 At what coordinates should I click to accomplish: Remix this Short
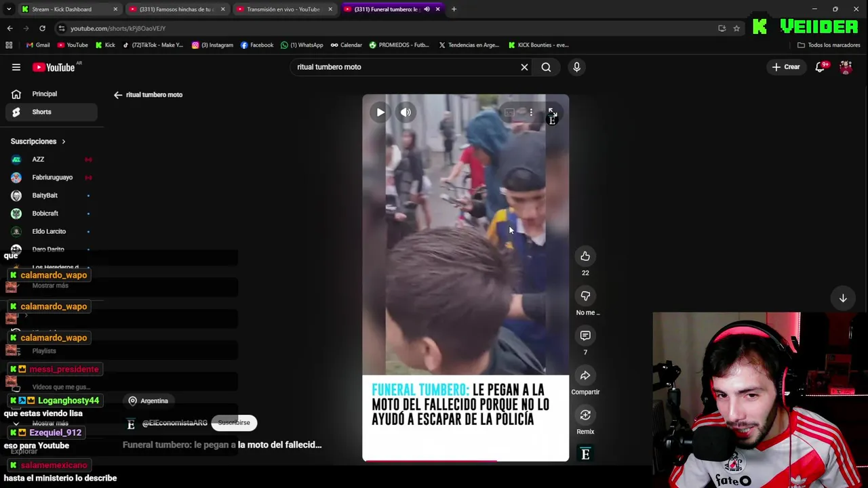click(x=585, y=415)
